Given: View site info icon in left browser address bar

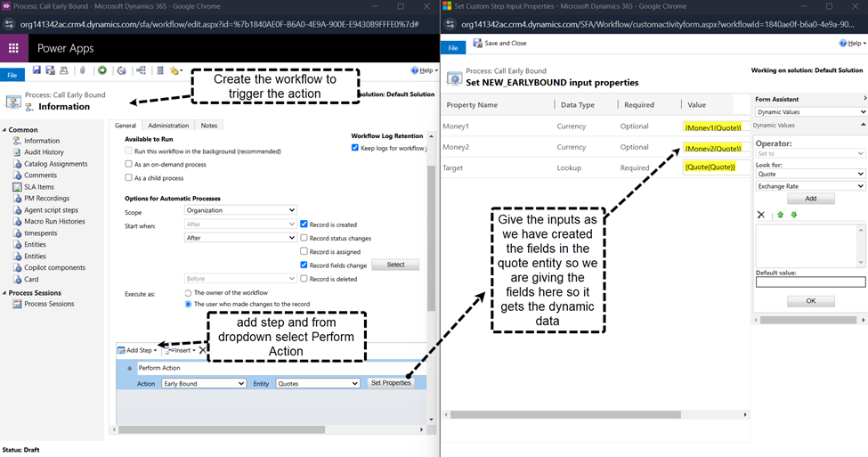Looking at the screenshot, I should pos(9,24).
